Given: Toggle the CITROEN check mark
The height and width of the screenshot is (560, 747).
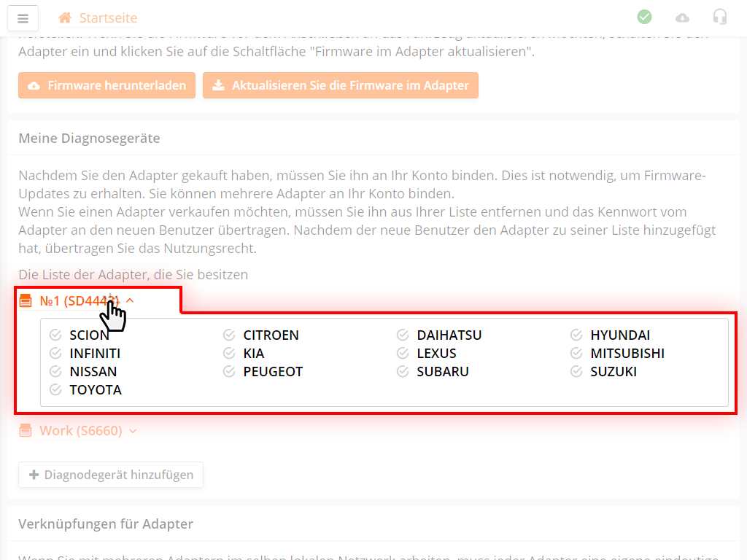Looking at the screenshot, I should pyautogui.click(x=229, y=335).
